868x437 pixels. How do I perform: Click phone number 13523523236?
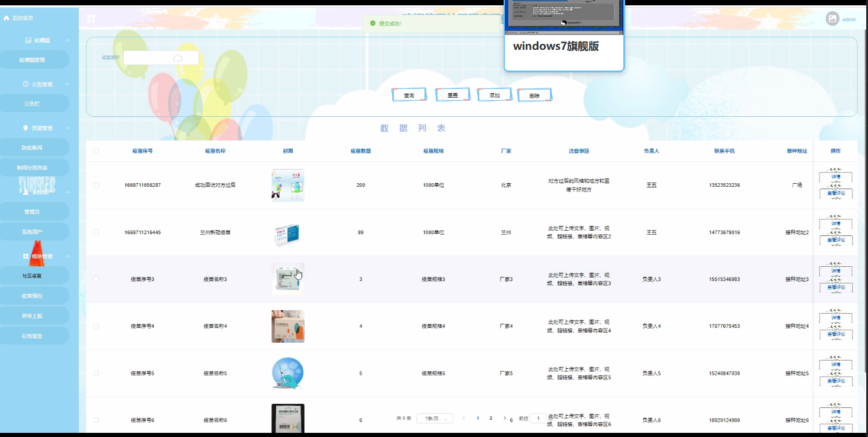[724, 185]
